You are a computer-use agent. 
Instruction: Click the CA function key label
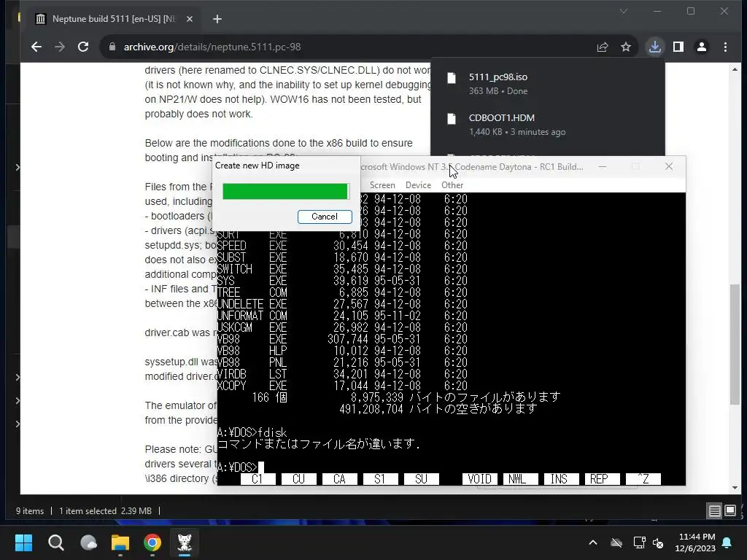tap(340, 479)
